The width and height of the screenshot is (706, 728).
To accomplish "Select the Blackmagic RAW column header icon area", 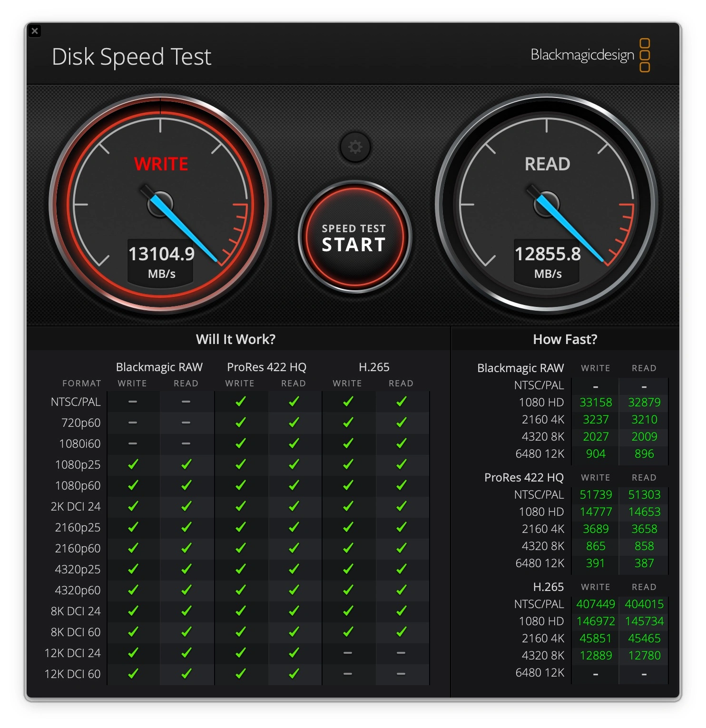I will pos(159,367).
